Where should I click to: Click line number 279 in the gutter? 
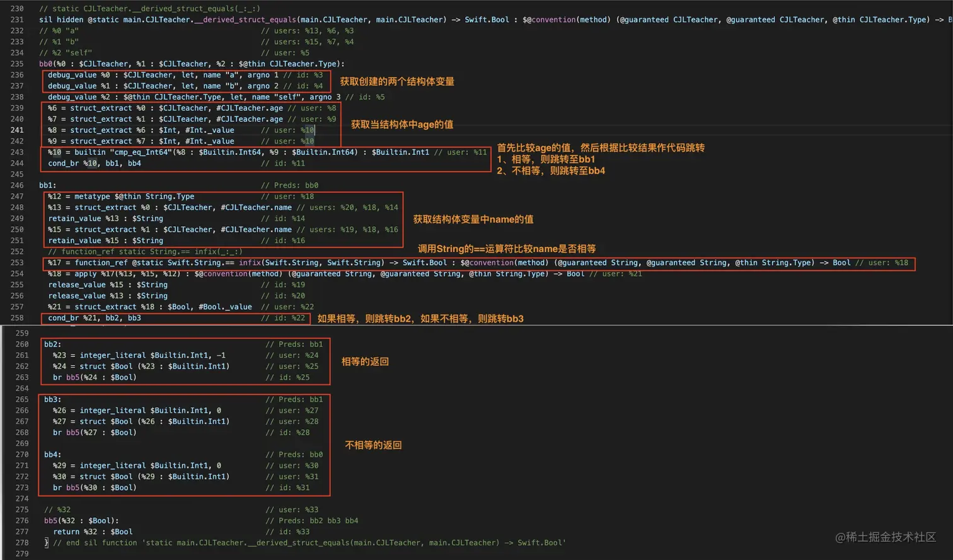[x=22, y=554]
